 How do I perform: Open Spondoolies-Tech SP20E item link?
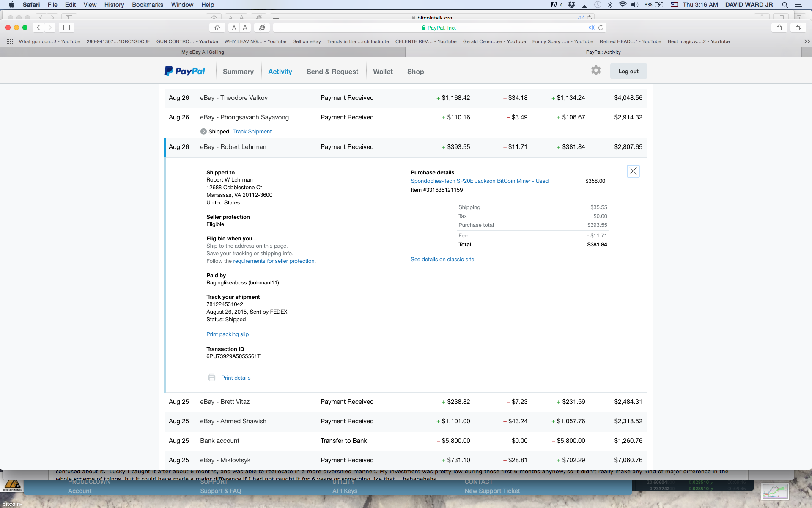pyautogui.click(x=480, y=181)
